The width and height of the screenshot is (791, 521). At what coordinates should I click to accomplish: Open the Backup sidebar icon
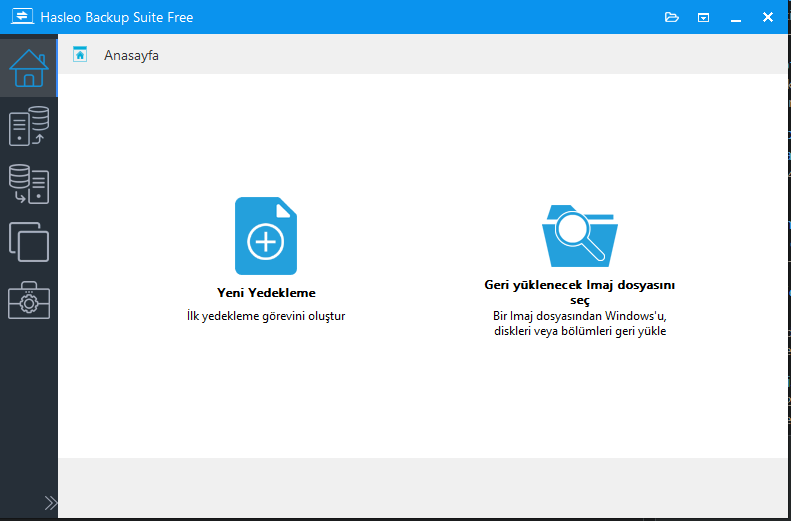tap(29, 126)
